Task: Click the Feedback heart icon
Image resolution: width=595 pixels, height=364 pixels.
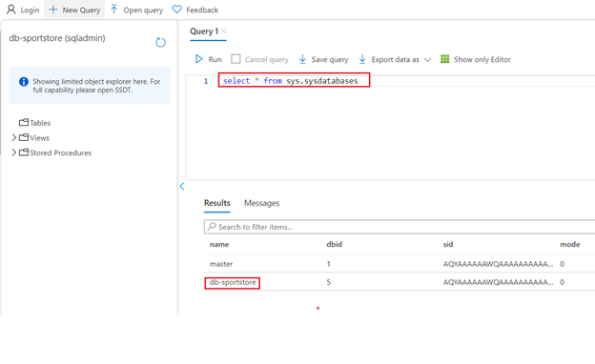Action: pos(176,10)
